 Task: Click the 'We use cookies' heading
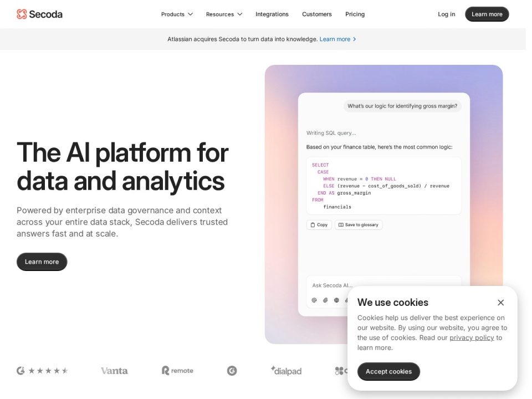[392, 303]
